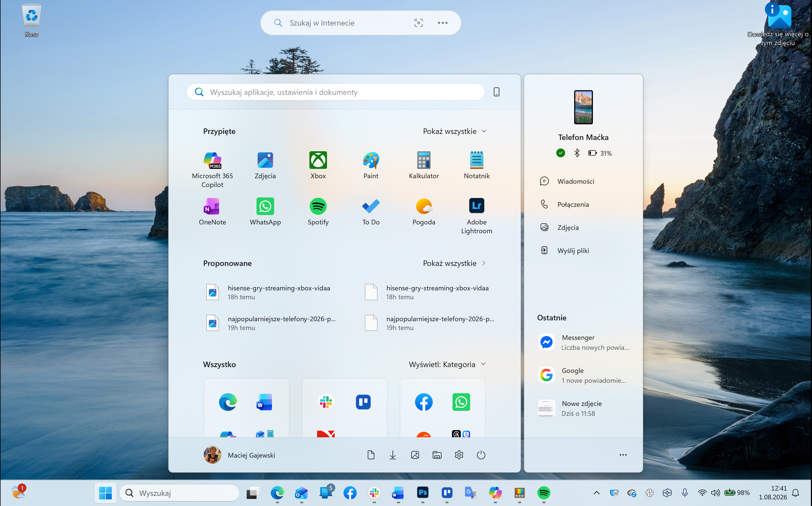812x506 pixels.
Task: Open the To Do app
Action: [371, 212]
